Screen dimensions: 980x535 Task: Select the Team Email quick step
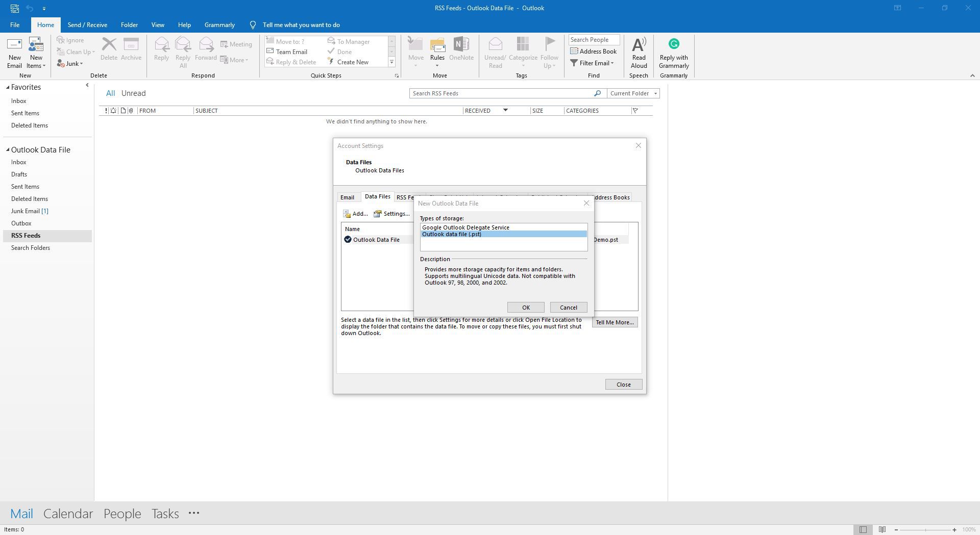pyautogui.click(x=287, y=52)
